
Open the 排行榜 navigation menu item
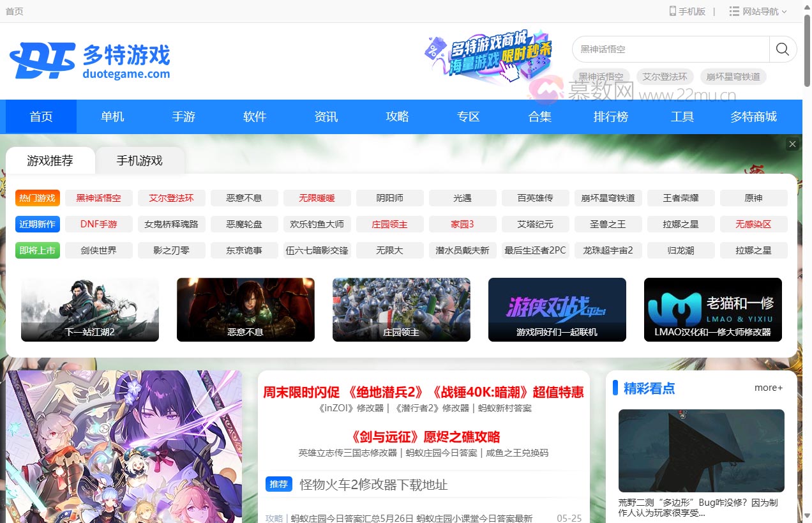[x=610, y=116]
